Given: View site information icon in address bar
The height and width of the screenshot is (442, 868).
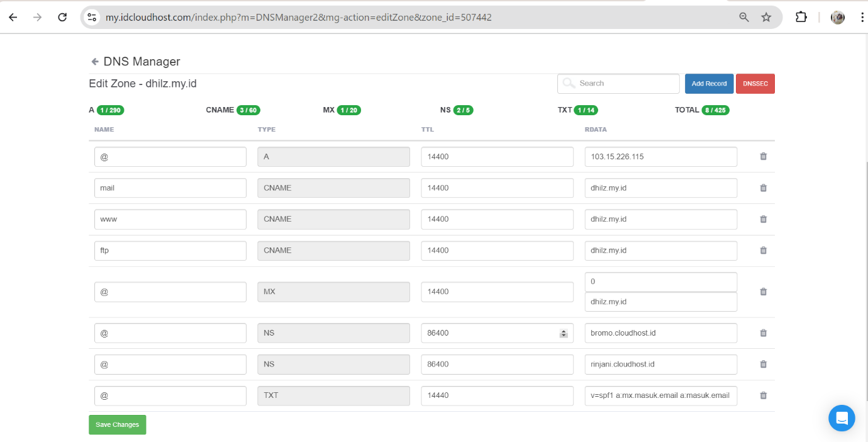Looking at the screenshot, I should [x=92, y=18].
